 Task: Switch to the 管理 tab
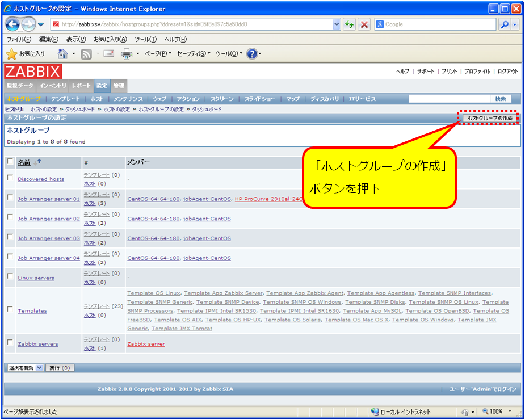click(119, 86)
